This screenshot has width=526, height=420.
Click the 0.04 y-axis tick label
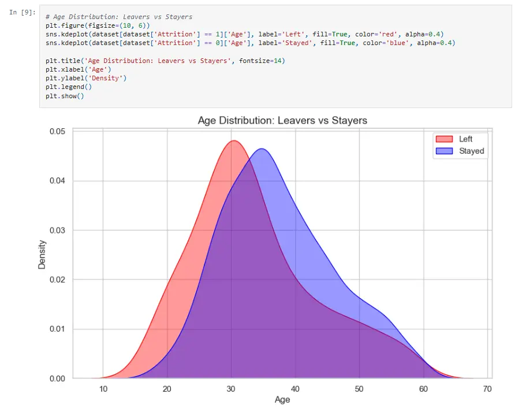(x=57, y=181)
